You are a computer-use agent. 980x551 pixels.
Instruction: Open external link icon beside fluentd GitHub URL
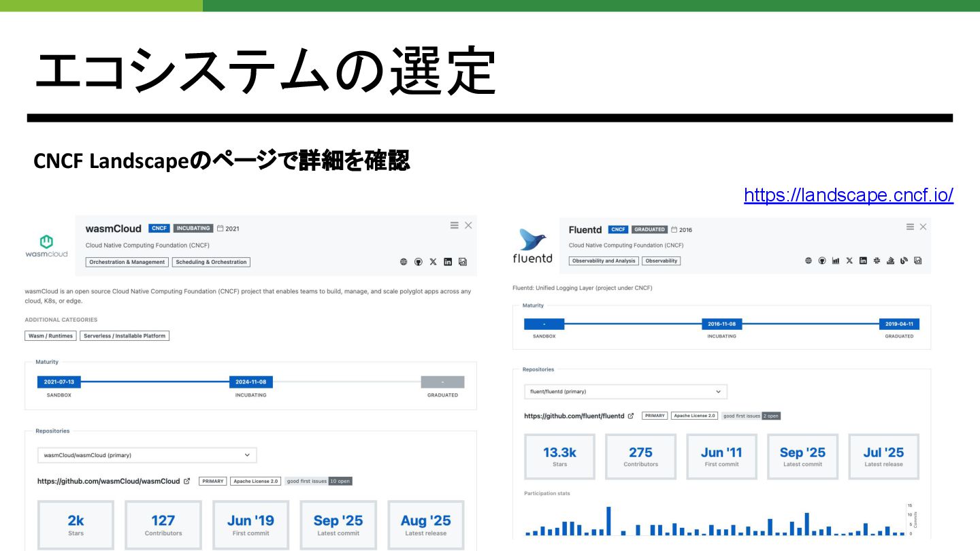point(630,416)
